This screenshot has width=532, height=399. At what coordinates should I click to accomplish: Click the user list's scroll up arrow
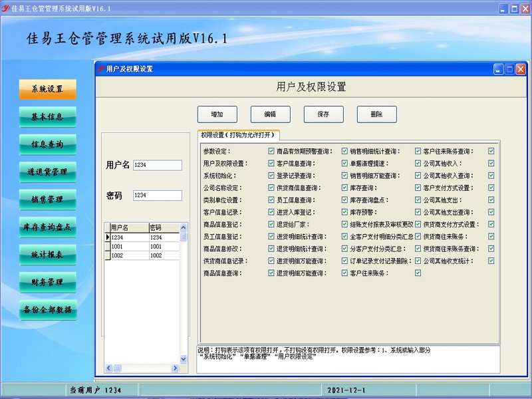pos(184,227)
